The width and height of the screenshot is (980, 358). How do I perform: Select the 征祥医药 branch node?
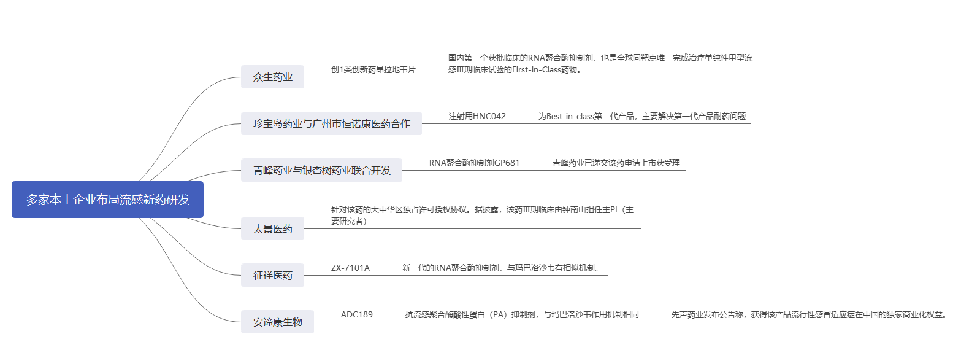tap(272, 275)
